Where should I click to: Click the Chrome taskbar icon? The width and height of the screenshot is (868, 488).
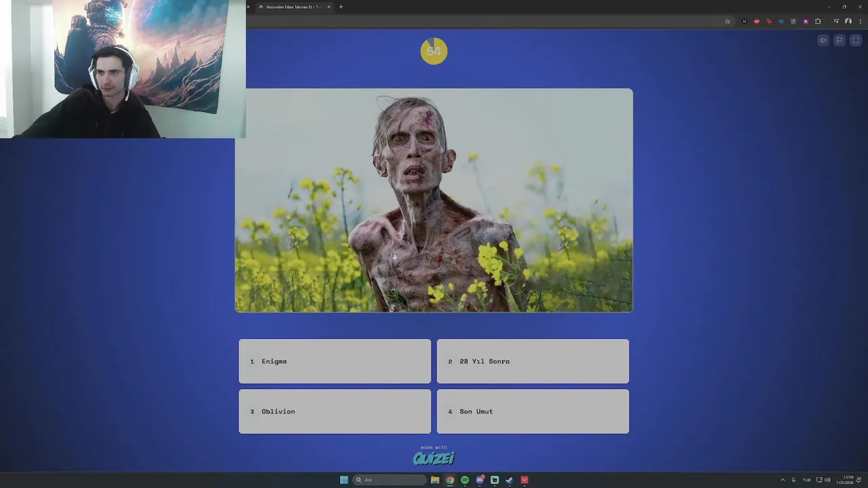click(450, 480)
